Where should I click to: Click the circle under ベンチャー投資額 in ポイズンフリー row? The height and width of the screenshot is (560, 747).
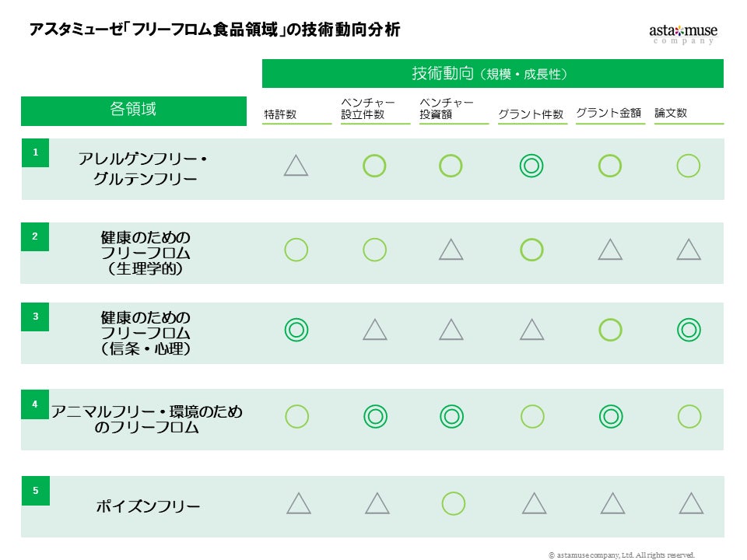453,503
